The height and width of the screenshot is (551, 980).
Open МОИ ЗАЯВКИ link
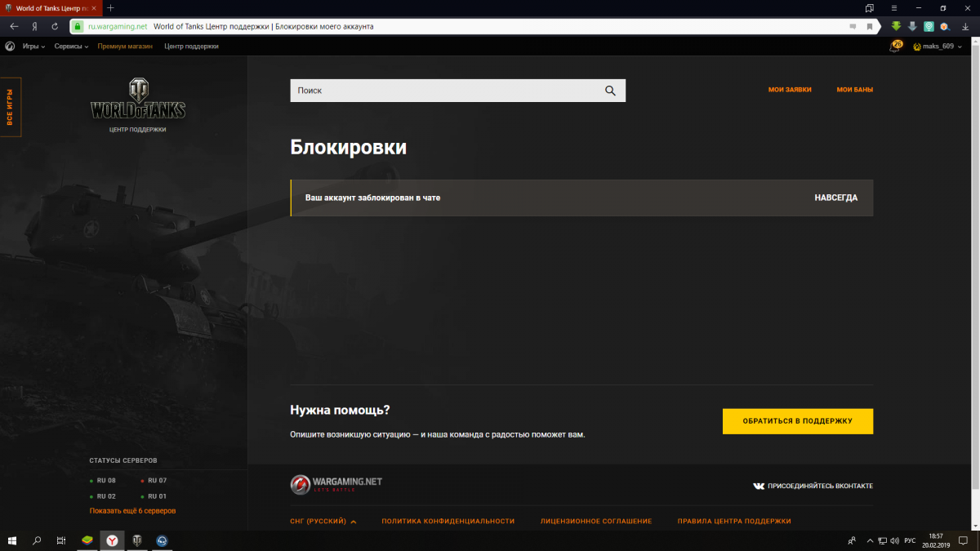pos(790,90)
